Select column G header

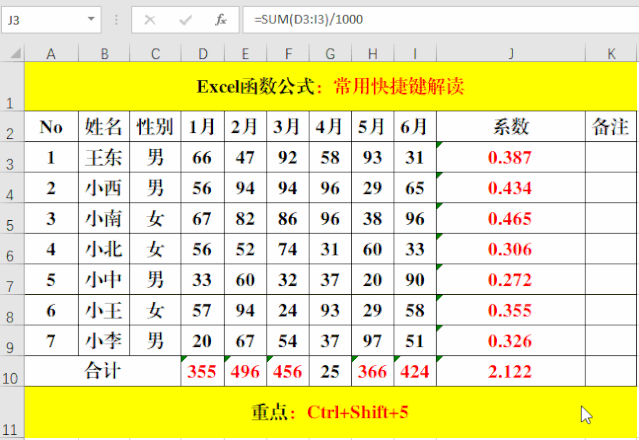(331, 53)
